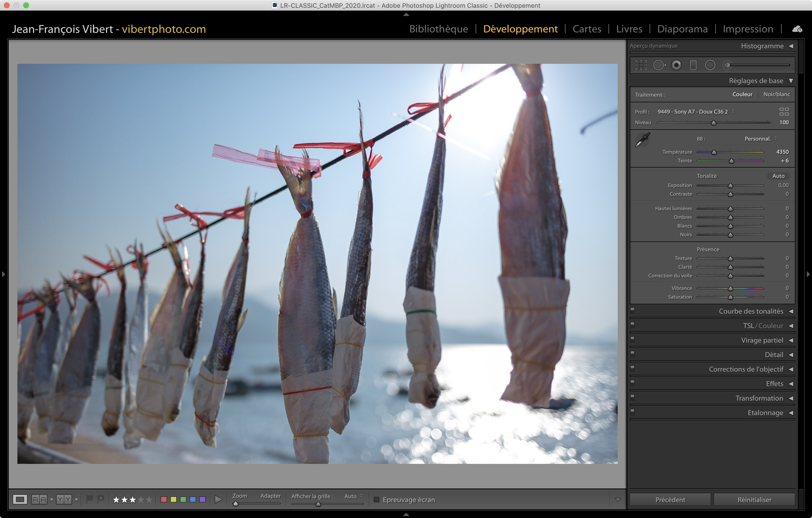The width and height of the screenshot is (812, 518).
Task: Activate the Spot removal tool
Action: 659,65
